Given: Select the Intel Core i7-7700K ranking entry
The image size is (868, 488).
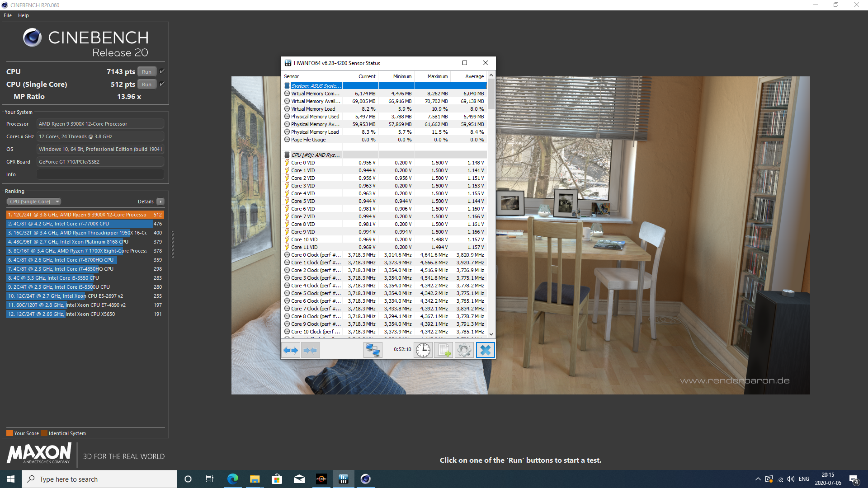Looking at the screenshot, I should point(85,224).
